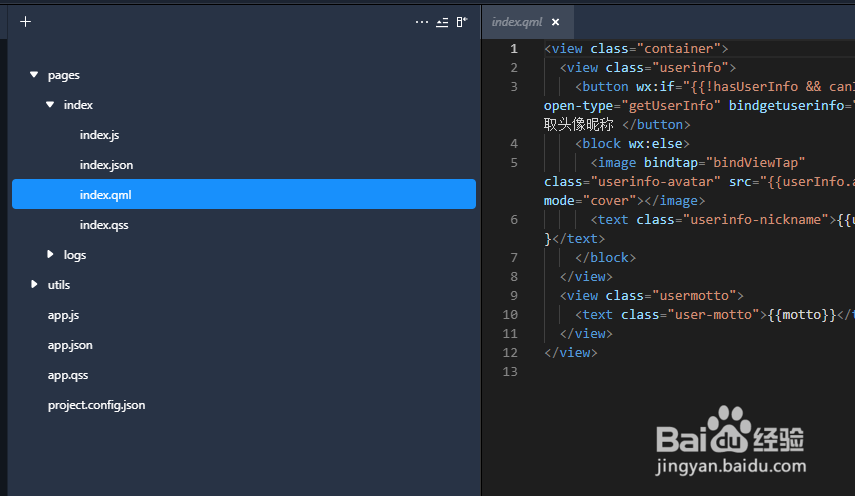Click the "user-motto" class value on line 10
This screenshot has width=855, height=496.
[713, 315]
